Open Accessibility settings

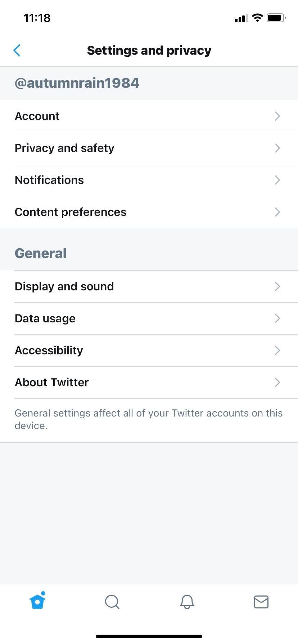(x=149, y=350)
